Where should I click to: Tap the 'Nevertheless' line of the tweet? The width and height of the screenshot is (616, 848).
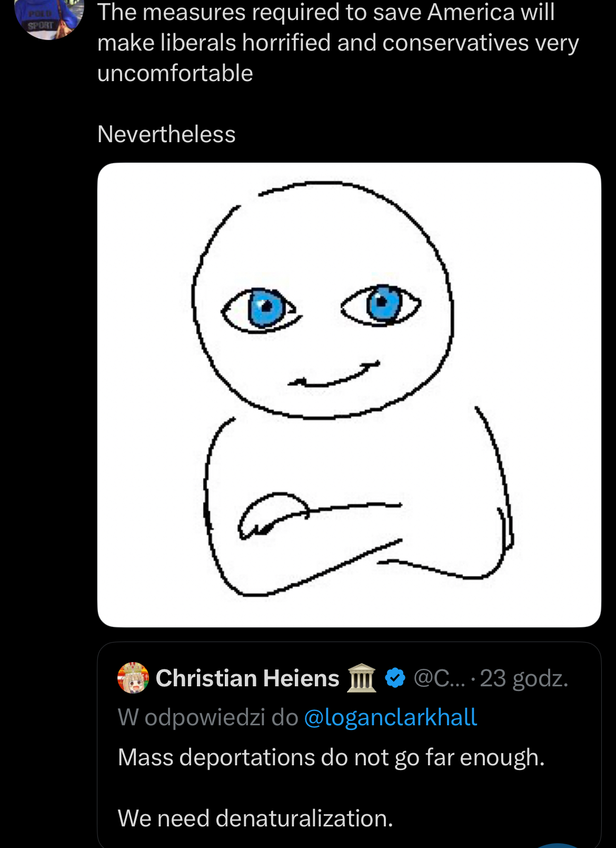click(166, 134)
